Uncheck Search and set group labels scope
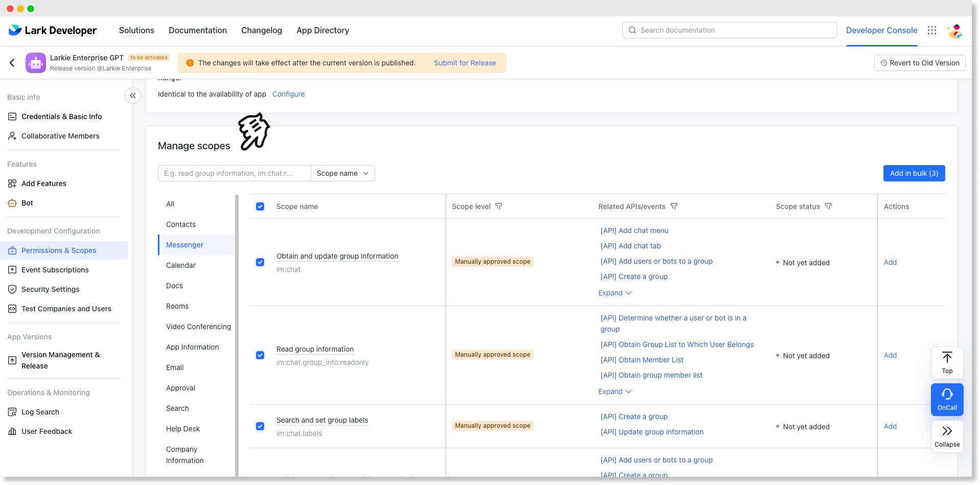The image size is (980, 485). click(260, 426)
